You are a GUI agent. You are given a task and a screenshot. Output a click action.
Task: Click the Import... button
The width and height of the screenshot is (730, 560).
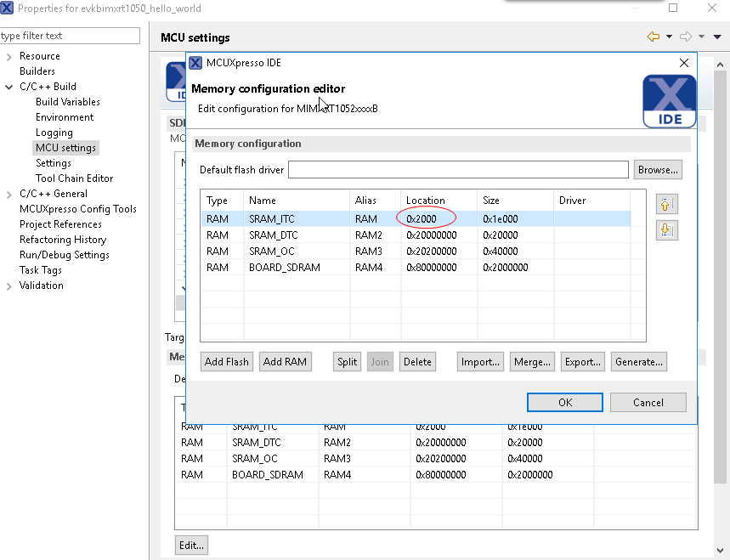point(480,362)
